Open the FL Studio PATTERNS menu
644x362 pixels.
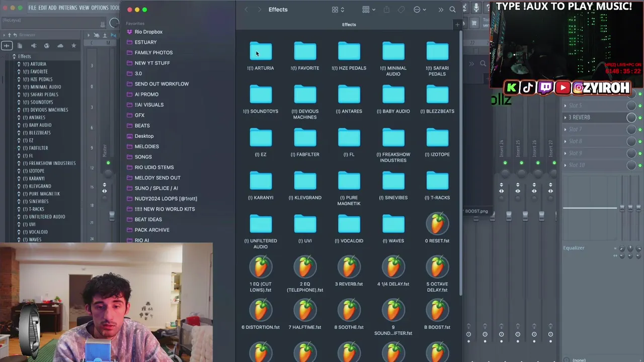[x=67, y=8]
